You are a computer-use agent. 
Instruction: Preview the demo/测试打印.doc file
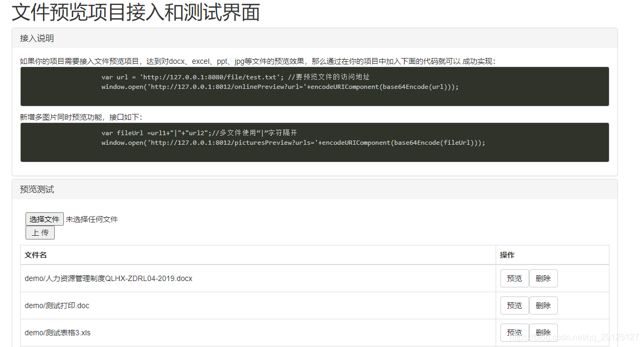pyautogui.click(x=514, y=305)
